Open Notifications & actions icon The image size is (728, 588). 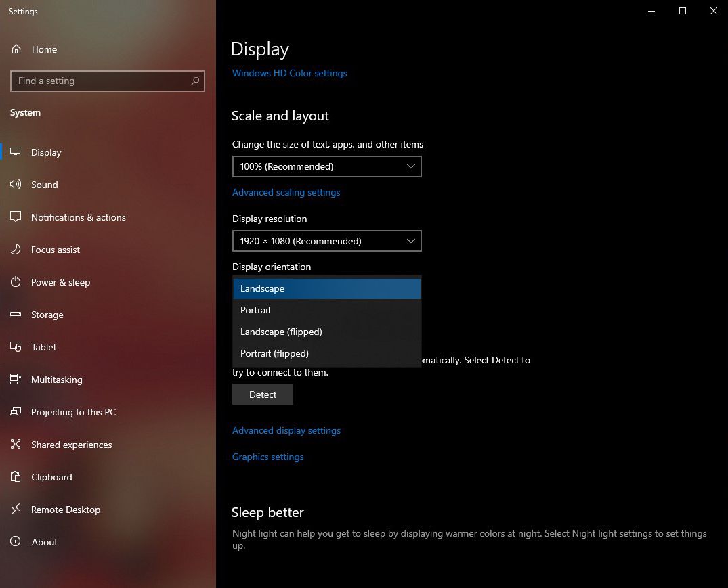click(x=16, y=217)
